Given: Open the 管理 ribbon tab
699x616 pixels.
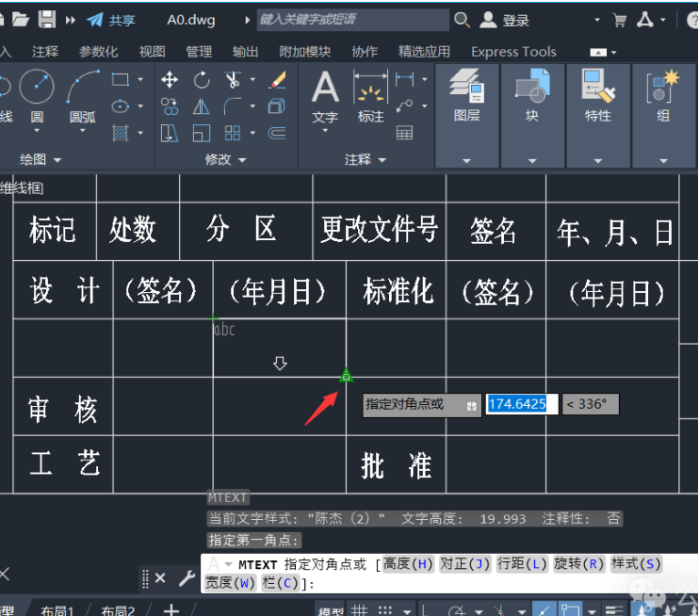Looking at the screenshot, I should pos(199,52).
